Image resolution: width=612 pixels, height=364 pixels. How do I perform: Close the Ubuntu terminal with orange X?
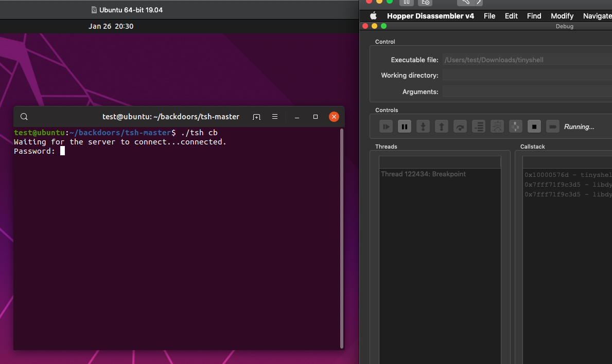pyautogui.click(x=334, y=117)
